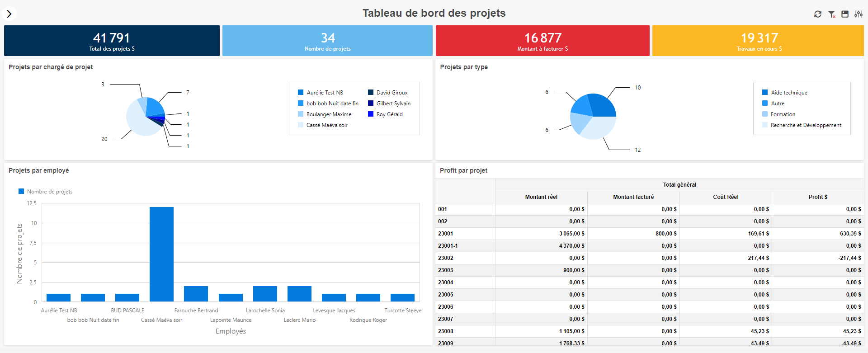
Task: Click the Projets par chargé de projet title
Action: [51, 67]
